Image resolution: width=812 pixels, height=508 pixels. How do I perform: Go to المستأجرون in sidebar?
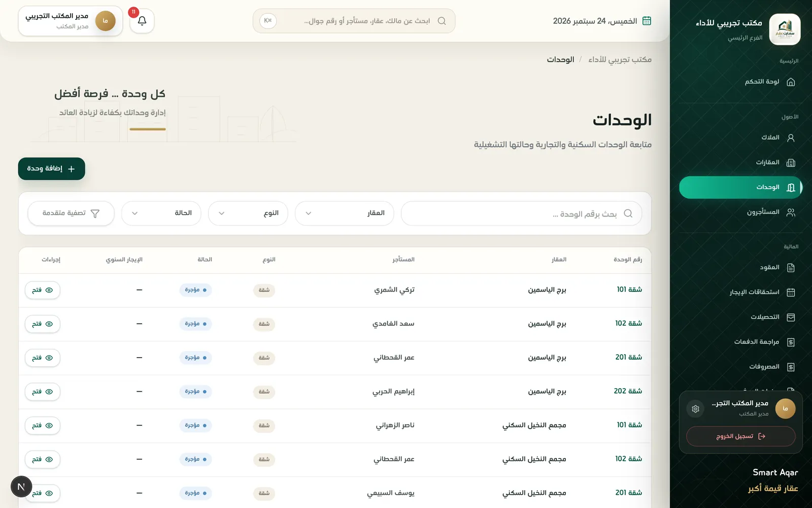point(740,212)
